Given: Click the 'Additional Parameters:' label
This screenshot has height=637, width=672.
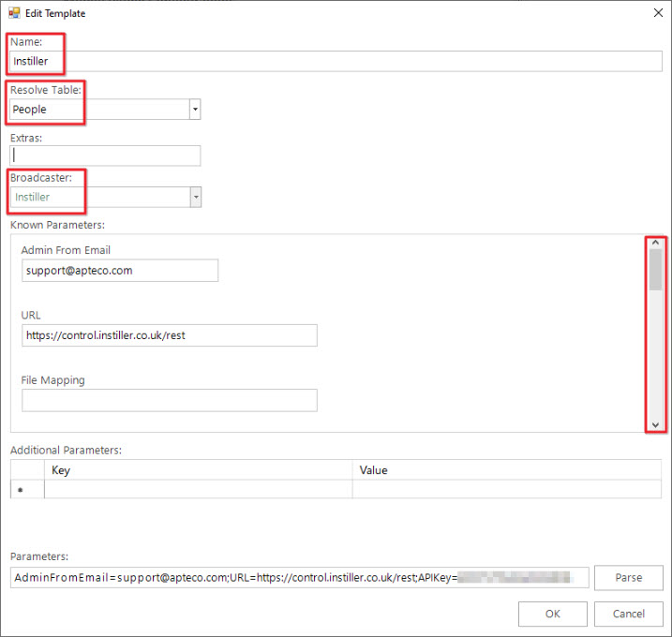Looking at the screenshot, I should click(x=66, y=451).
